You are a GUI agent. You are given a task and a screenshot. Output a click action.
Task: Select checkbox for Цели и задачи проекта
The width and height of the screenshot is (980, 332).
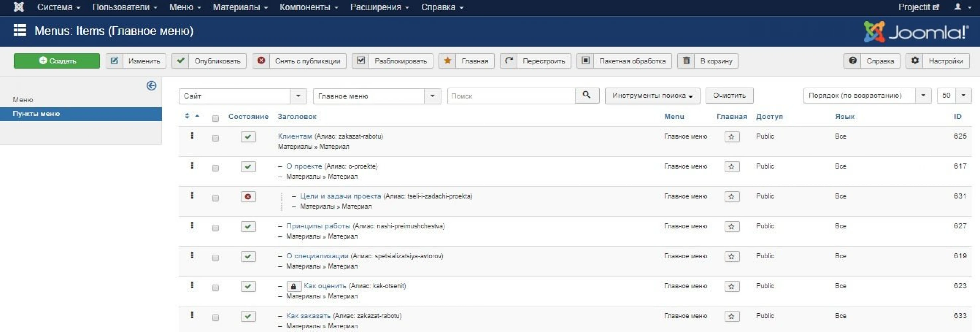(x=215, y=198)
